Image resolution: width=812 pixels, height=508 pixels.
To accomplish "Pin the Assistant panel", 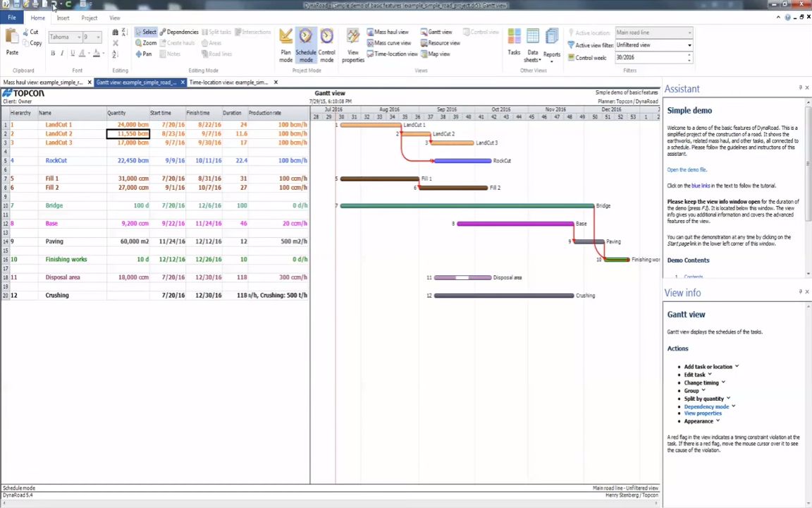I will pyautogui.click(x=800, y=87).
